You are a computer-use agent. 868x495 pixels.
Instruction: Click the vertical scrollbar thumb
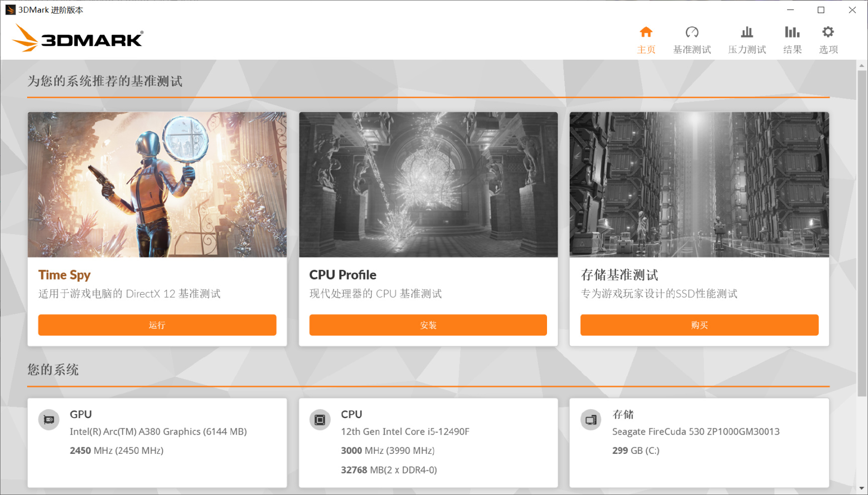(862, 233)
